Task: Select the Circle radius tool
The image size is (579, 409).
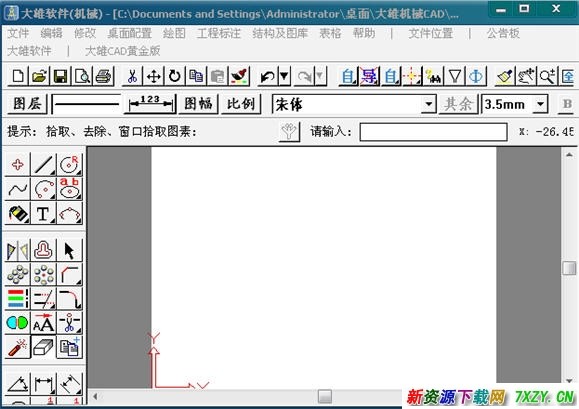Action: 69,165
